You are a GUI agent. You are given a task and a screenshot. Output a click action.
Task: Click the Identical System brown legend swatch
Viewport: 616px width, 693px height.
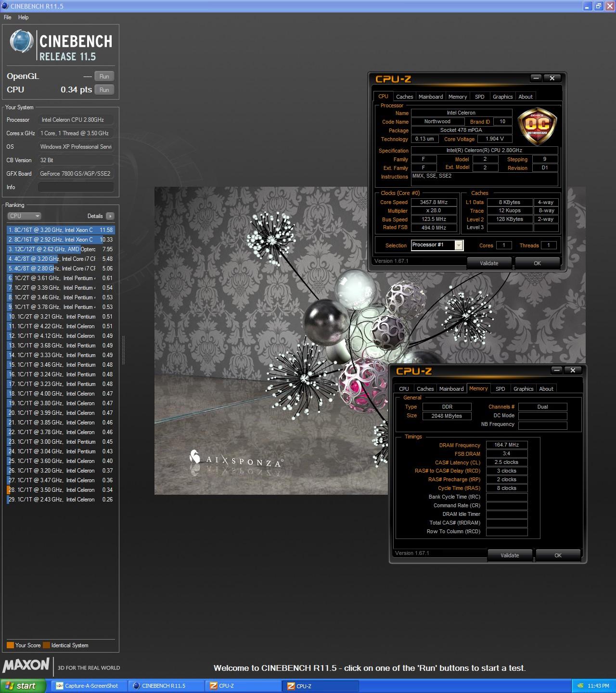pyautogui.click(x=46, y=645)
